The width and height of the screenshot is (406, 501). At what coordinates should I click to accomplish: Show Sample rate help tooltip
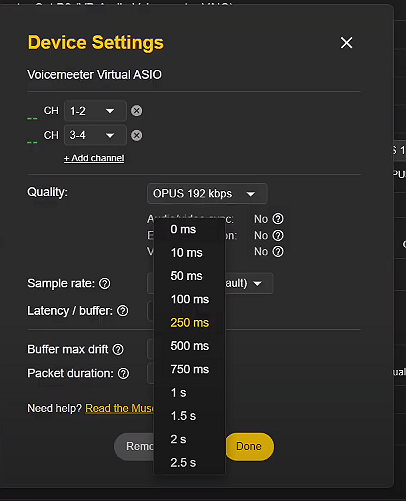click(x=105, y=284)
